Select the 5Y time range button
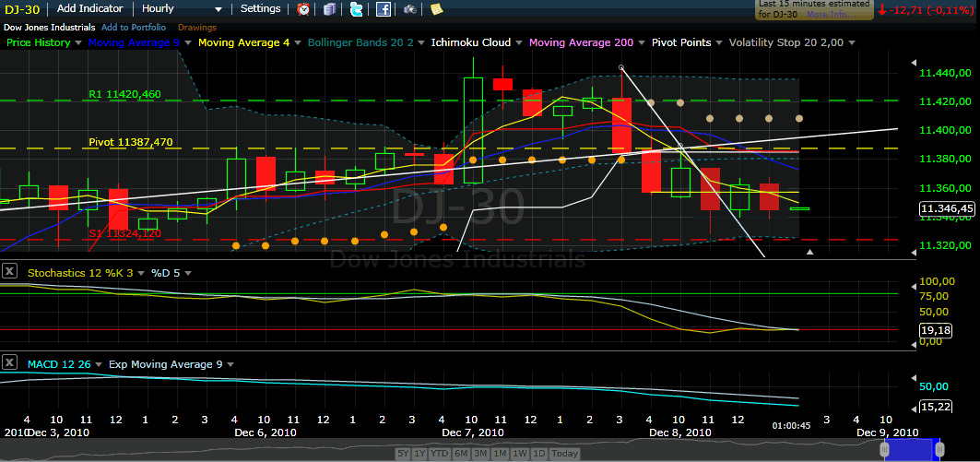The height and width of the screenshot is (462, 980). (404, 454)
